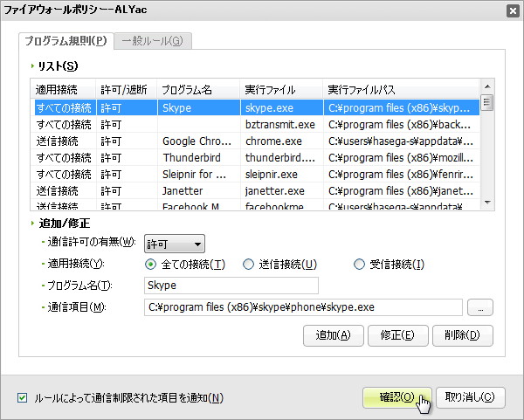This screenshot has width=524, height=420.
Task: Click the 通信項目 path input field
Action: [303, 307]
